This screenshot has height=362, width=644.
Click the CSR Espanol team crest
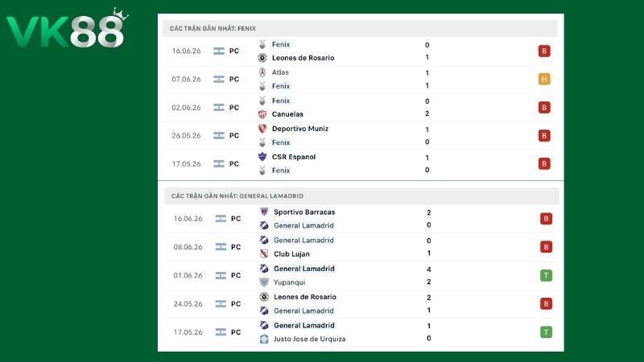tap(262, 157)
